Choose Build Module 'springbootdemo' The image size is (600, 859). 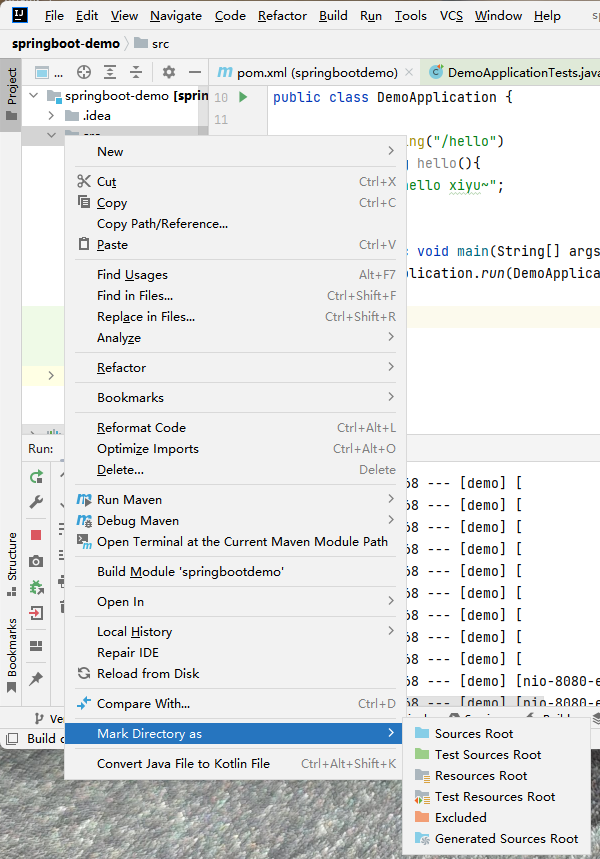tap(235, 572)
